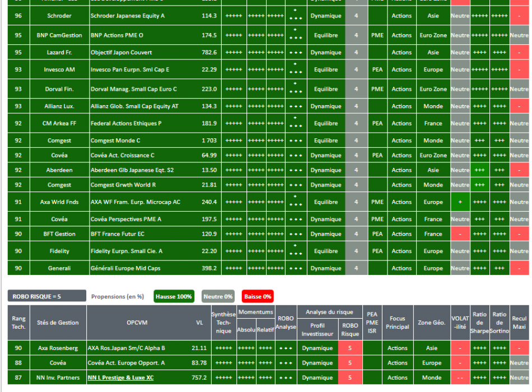Screen dimensions: 532x392
Task: Click the Stés de Gestion column header
Action: pyautogui.click(x=58, y=323)
